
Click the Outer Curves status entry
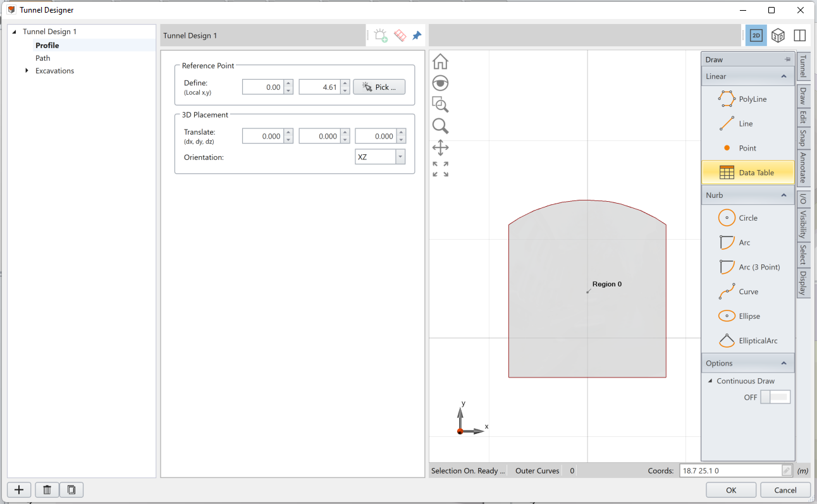click(537, 470)
